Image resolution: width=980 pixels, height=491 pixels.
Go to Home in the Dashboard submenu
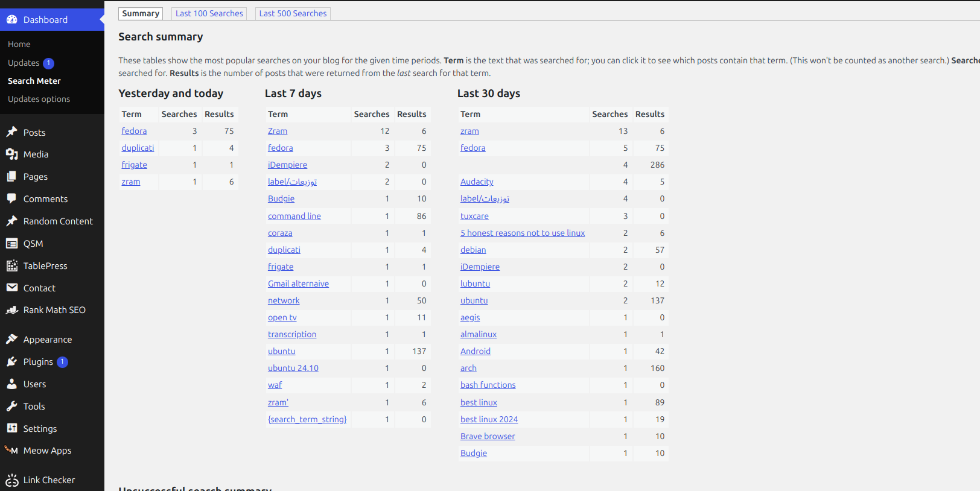pyautogui.click(x=19, y=44)
